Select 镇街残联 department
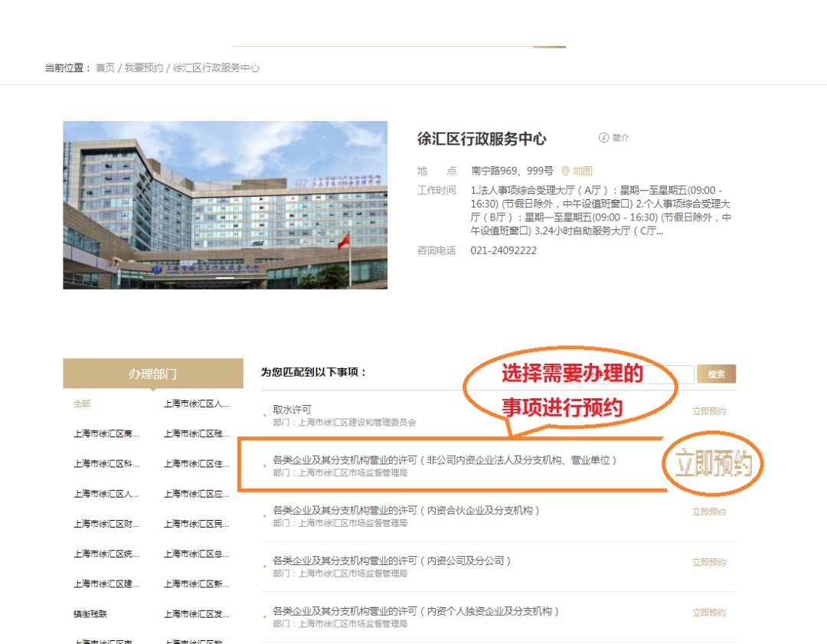 (x=90, y=614)
